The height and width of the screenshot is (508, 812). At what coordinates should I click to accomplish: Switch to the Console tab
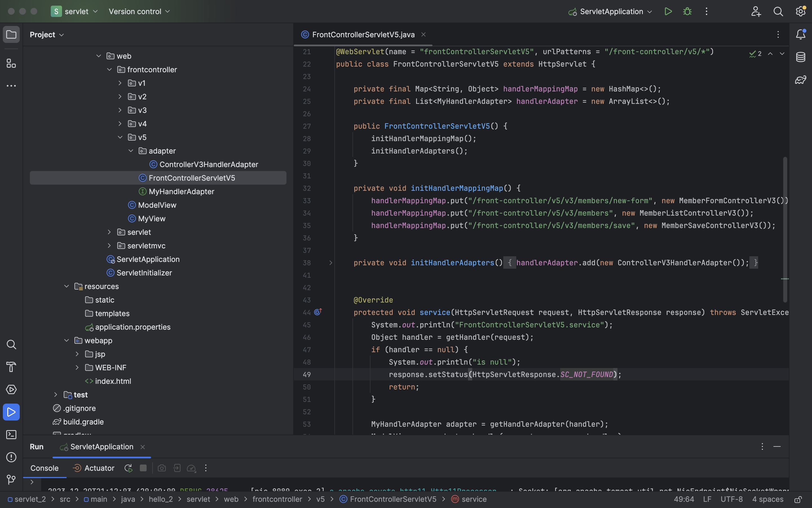click(x=44, y=468)
